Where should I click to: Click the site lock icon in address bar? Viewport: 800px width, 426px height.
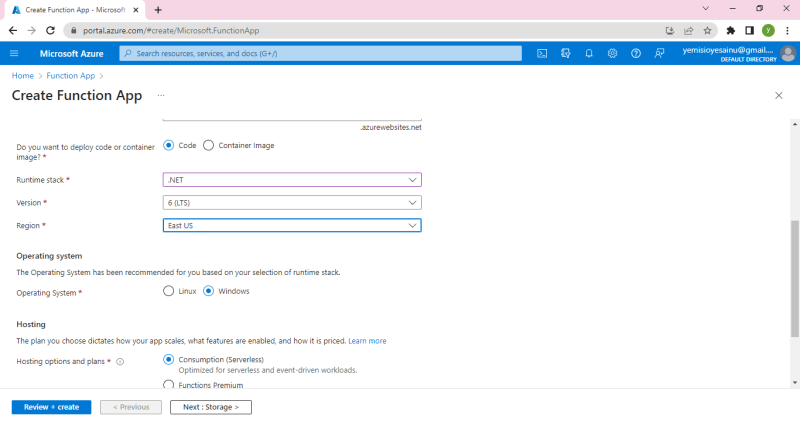(74, 31)
